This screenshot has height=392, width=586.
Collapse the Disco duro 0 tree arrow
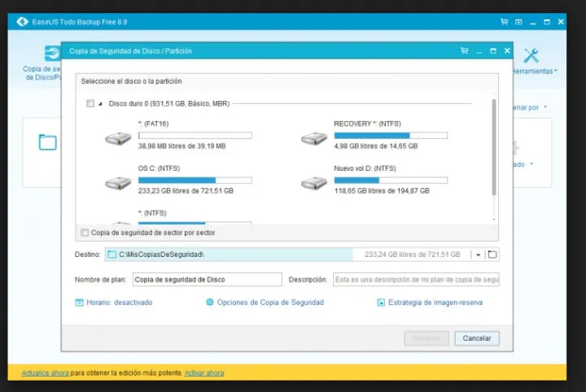pos(100,104)
